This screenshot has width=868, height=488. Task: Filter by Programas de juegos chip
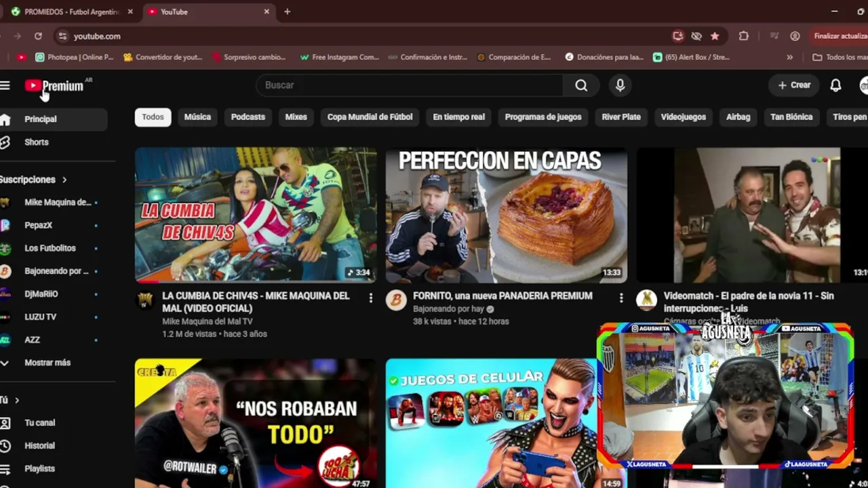coord(543,117)
